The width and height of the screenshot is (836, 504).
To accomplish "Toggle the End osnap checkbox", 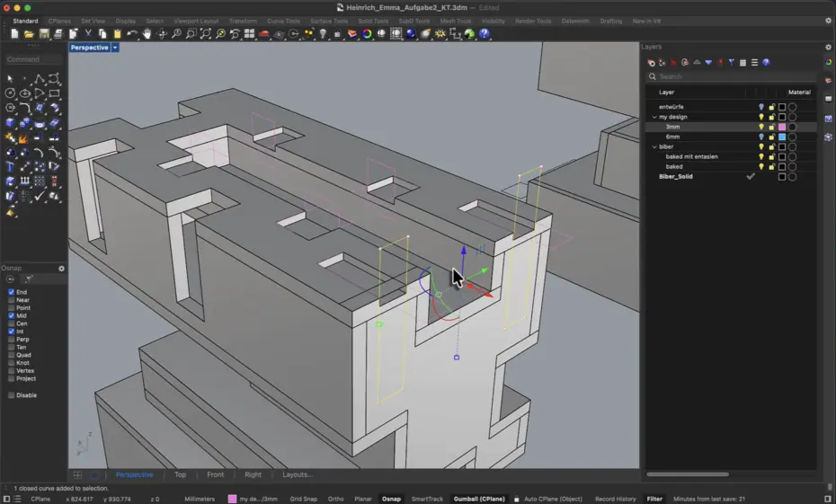I will coord(11,292).
